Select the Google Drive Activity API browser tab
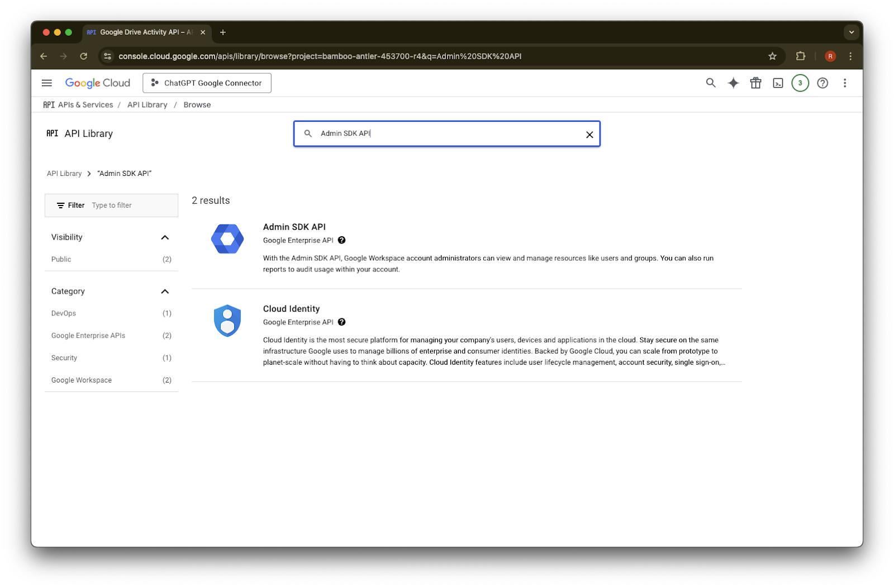Viewport: 894px width, 588px height. 146,32
